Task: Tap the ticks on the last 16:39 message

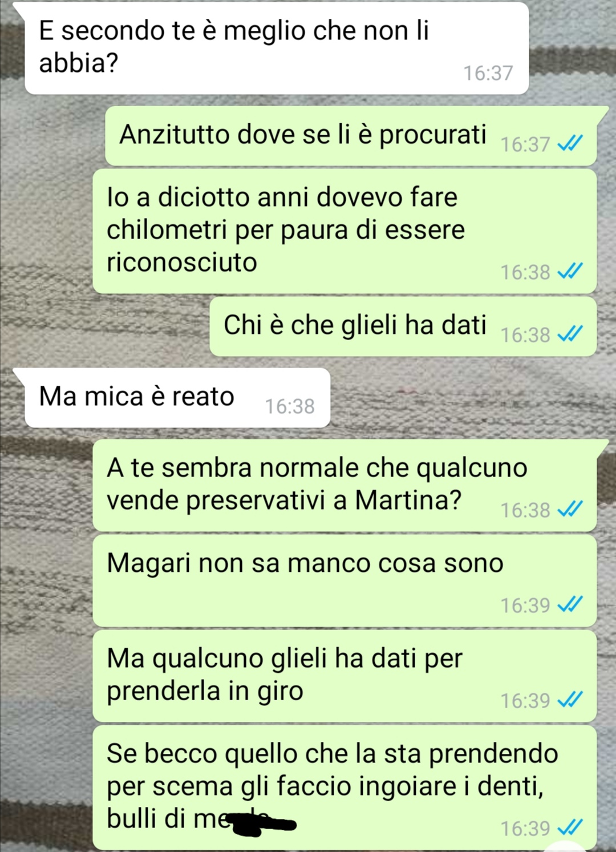Action: click(570, 828)
